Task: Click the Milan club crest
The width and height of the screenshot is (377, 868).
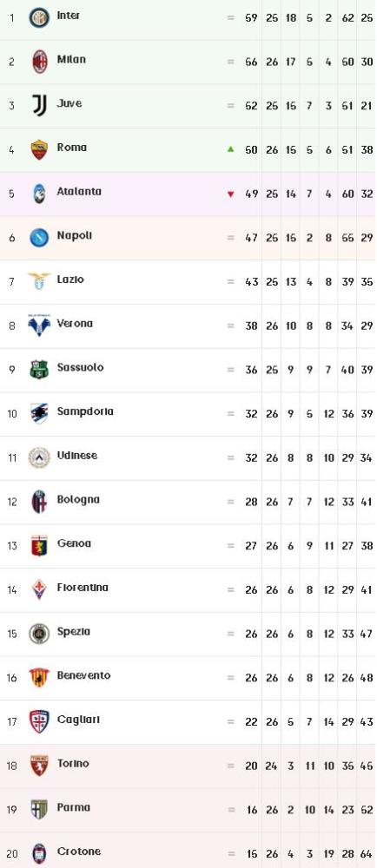Action: click(39, 62)
